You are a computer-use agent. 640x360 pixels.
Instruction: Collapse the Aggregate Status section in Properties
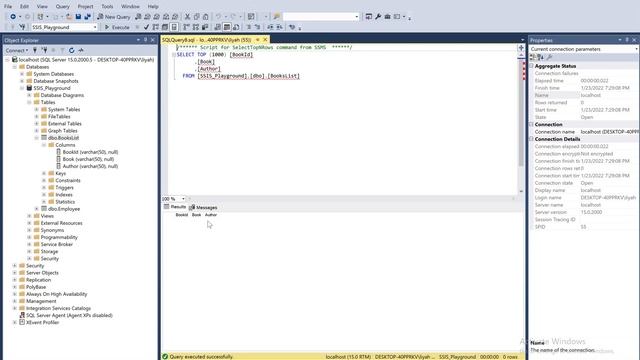point(532,66)
